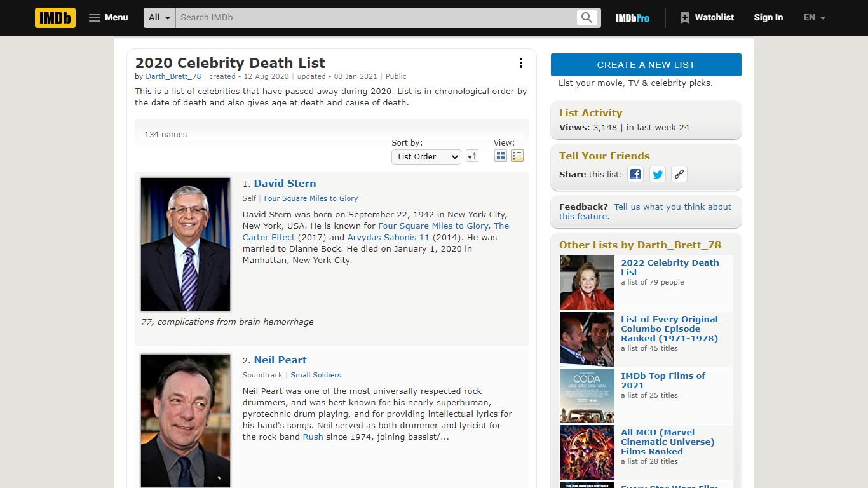This screenshot has width=868, height=488.
Task: Open the Rush band link
Action: pyautogui.click(x=313, y=437)
